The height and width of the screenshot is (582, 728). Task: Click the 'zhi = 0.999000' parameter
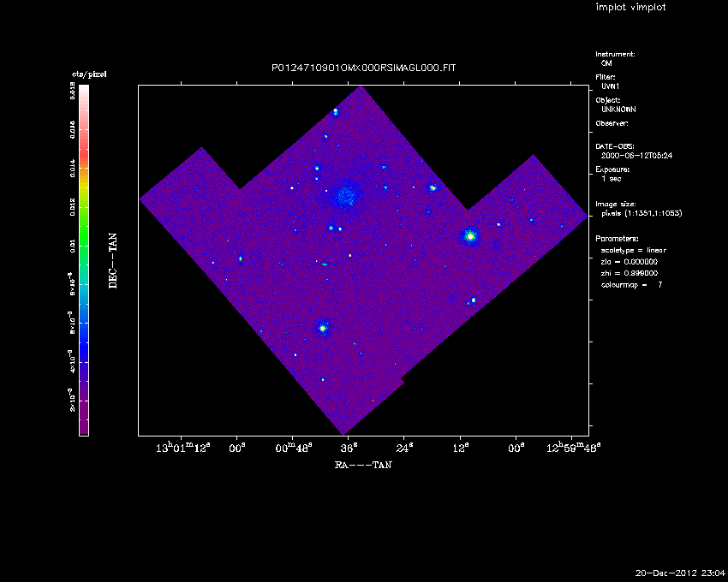point(630,274)
